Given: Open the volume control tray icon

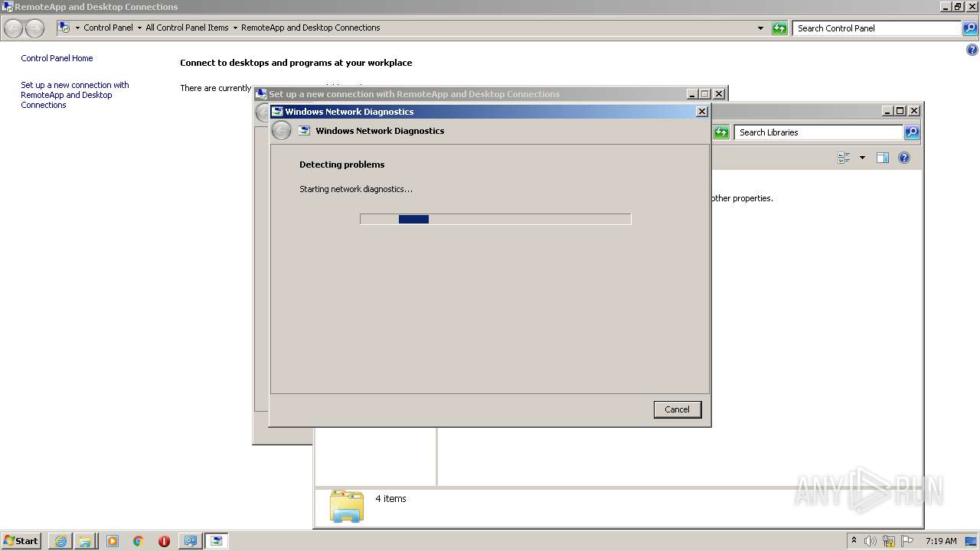Looking at the screenshot, I should [x=871, y=541].
